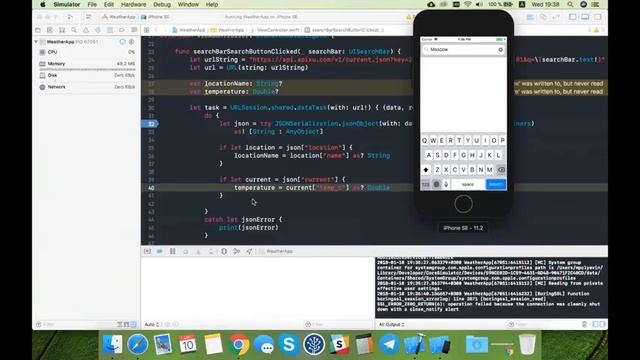Click the related items grid icon in jump bar
Image resolution: width=640 pixels, height=360 pixels.
click(x=147, y=30)
